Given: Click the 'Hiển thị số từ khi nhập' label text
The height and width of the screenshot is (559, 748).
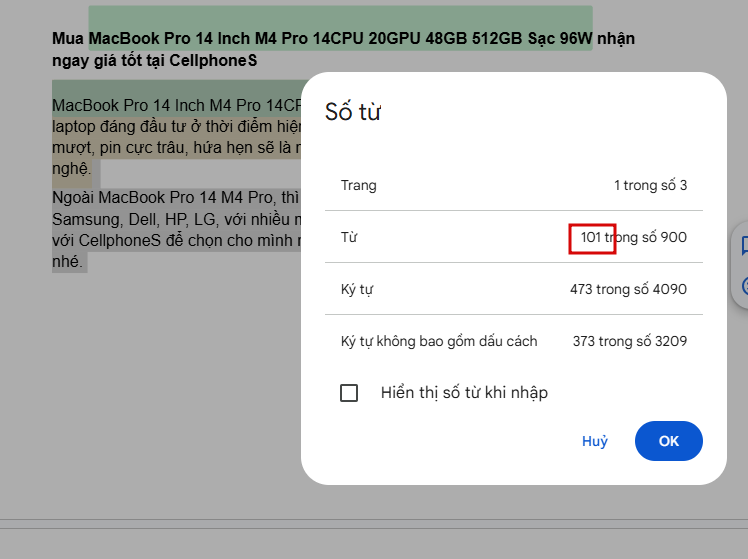Looking at the screenshot, I should [x=464, y=393].
